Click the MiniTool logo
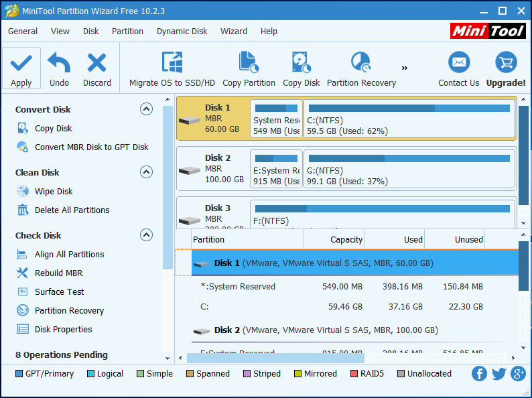532x398 pixels. point(488,31)
